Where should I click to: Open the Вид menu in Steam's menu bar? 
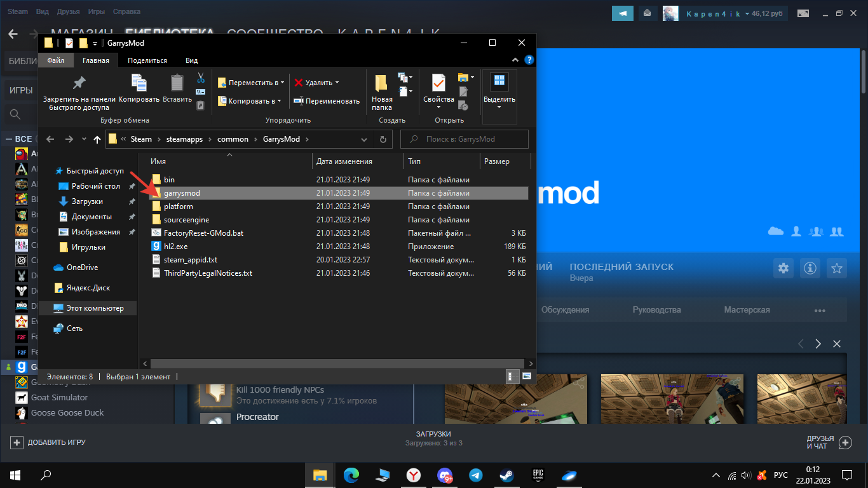click(43, 11)
